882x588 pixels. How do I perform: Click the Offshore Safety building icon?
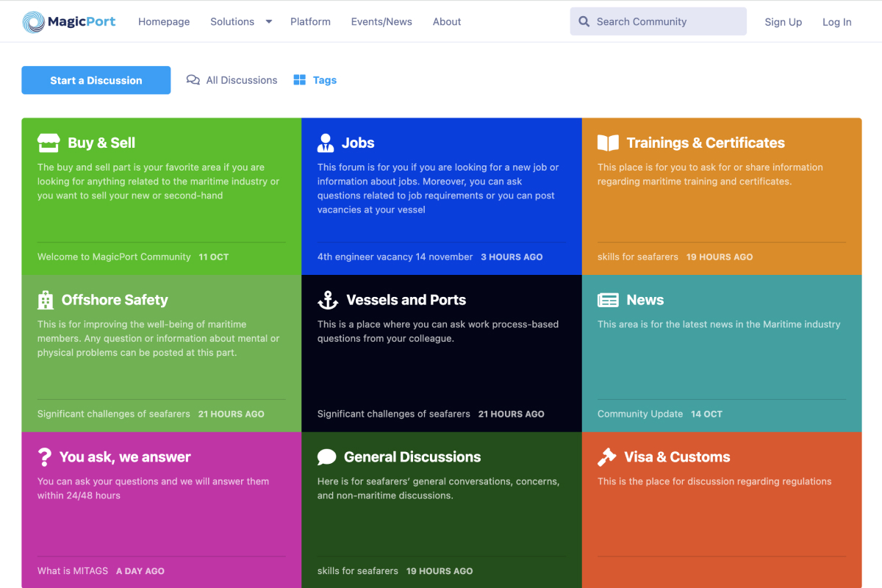coord(46,300)
